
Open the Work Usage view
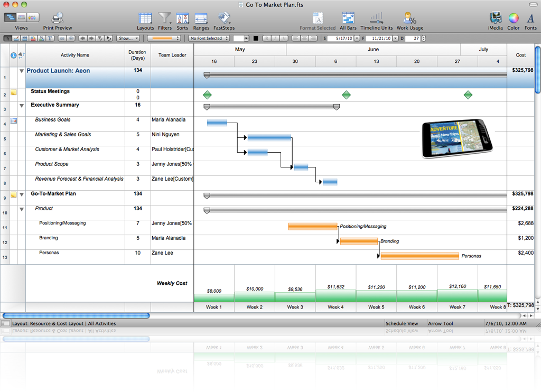point(409,20)
